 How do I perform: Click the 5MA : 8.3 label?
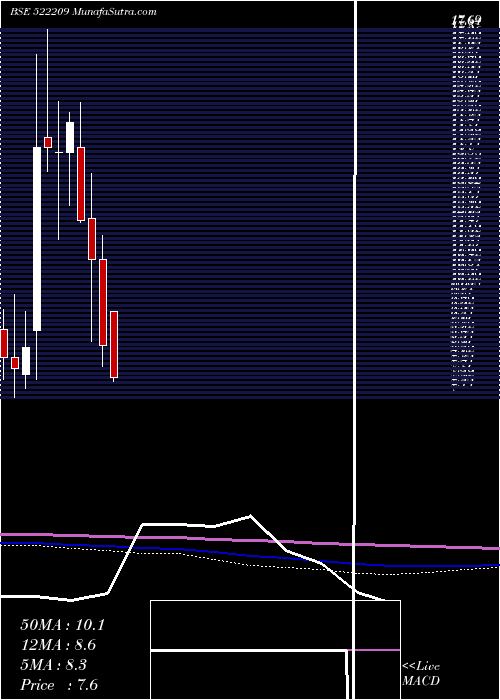(54, 665)
